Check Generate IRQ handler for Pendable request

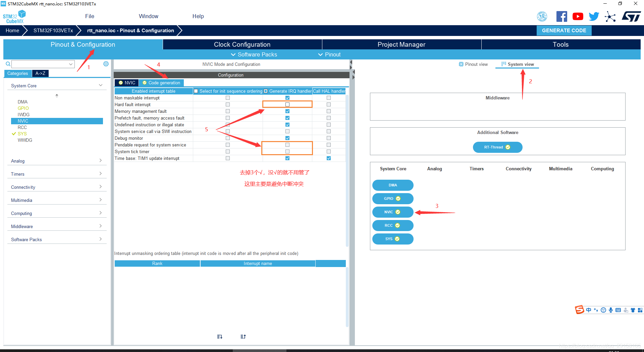[x=287, y=145]
